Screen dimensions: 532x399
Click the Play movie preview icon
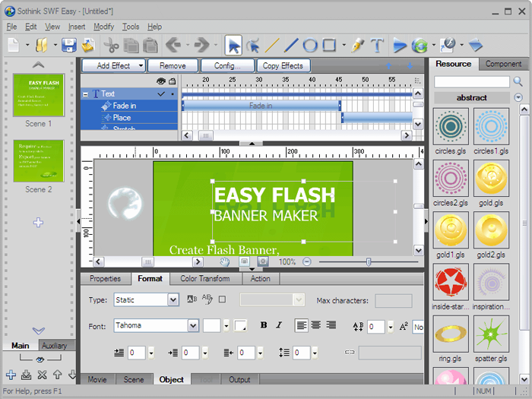click(x=400, y=45)
